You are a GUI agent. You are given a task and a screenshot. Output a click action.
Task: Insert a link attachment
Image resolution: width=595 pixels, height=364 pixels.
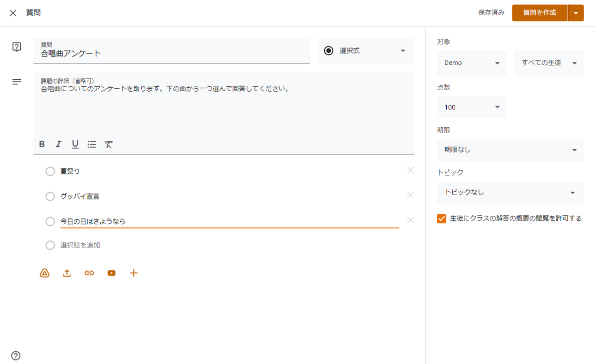89,273
